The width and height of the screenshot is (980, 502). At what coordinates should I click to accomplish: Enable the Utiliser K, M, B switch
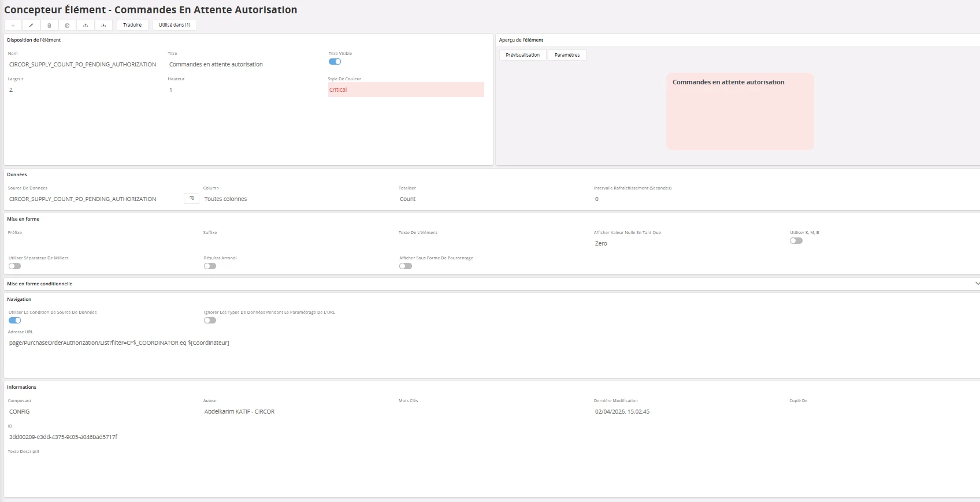(796, 241)
